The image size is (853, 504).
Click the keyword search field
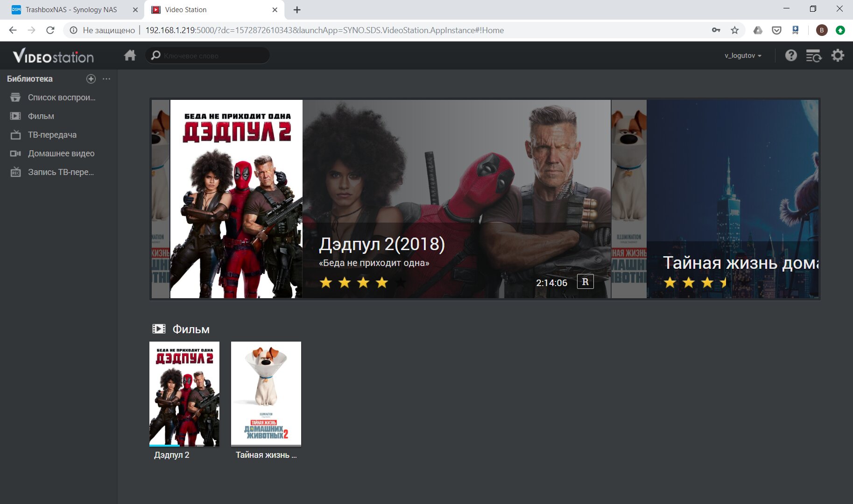tap(208, 56)
